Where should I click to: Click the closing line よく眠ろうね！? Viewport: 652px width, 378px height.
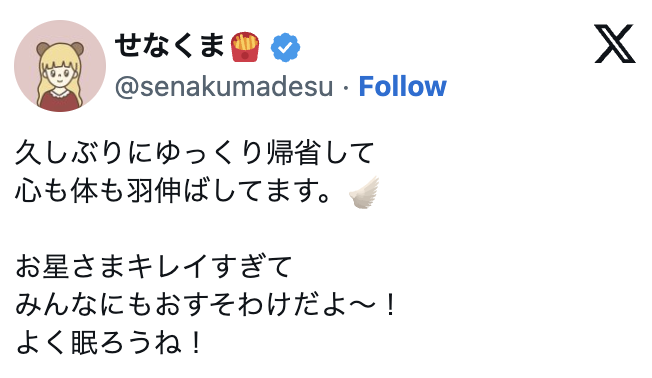point(109,344)
